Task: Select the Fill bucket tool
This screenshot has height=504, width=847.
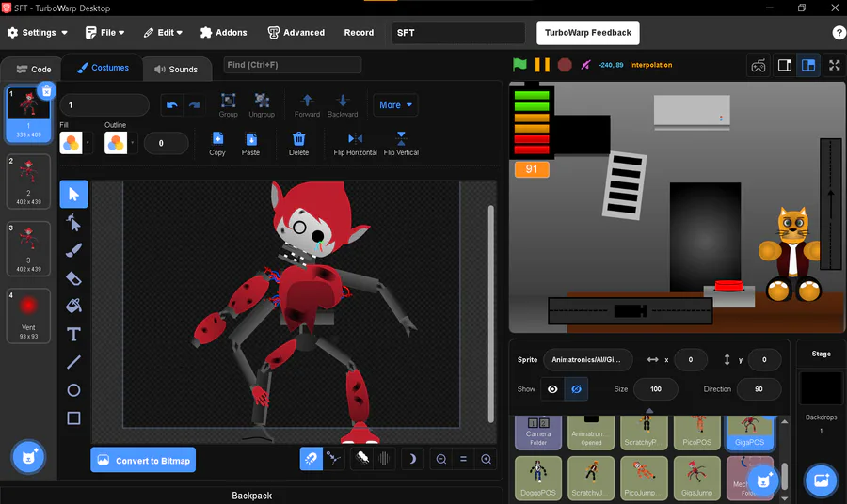Action: coord(73,306)
